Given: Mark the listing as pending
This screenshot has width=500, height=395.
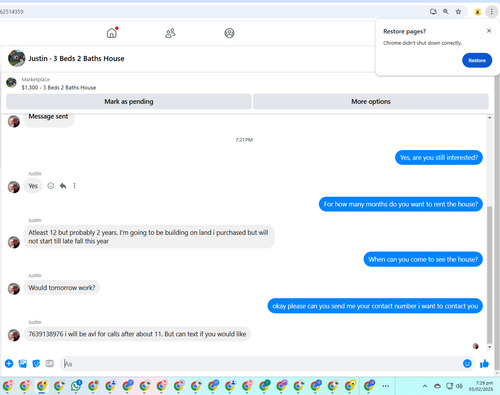Looking at the screenshot, I should [129, 101].
